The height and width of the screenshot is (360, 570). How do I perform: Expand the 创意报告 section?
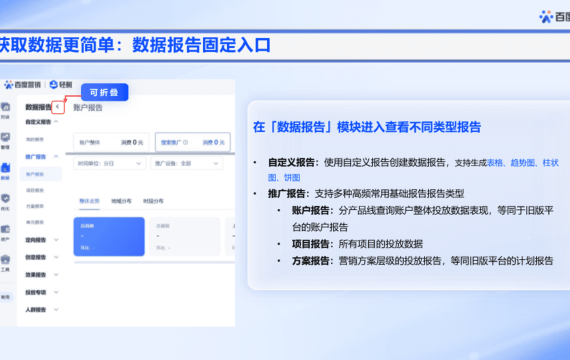[x=56, y=257]
